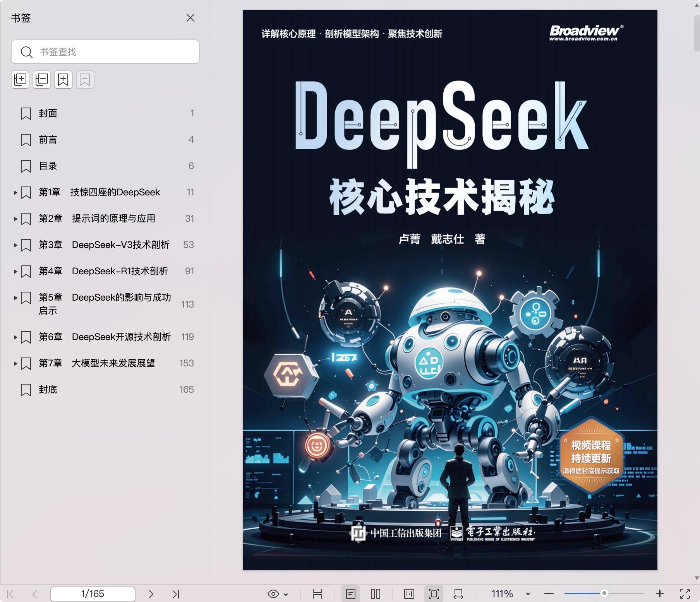This screenshot has width=700, height=602.
Task: Click the 书签 panel title
Action: click(x=21, y=18)
